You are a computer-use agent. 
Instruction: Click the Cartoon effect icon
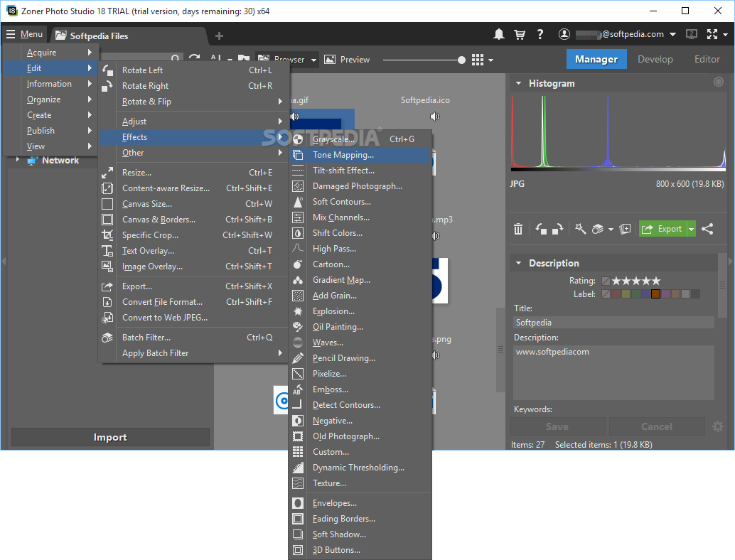pos(298,264)
